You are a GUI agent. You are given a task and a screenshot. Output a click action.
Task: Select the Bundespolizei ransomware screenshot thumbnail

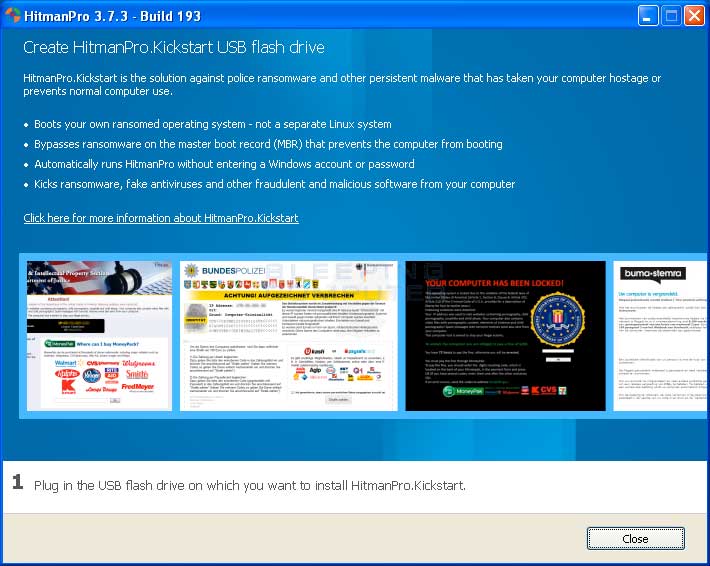coord(288,336)
